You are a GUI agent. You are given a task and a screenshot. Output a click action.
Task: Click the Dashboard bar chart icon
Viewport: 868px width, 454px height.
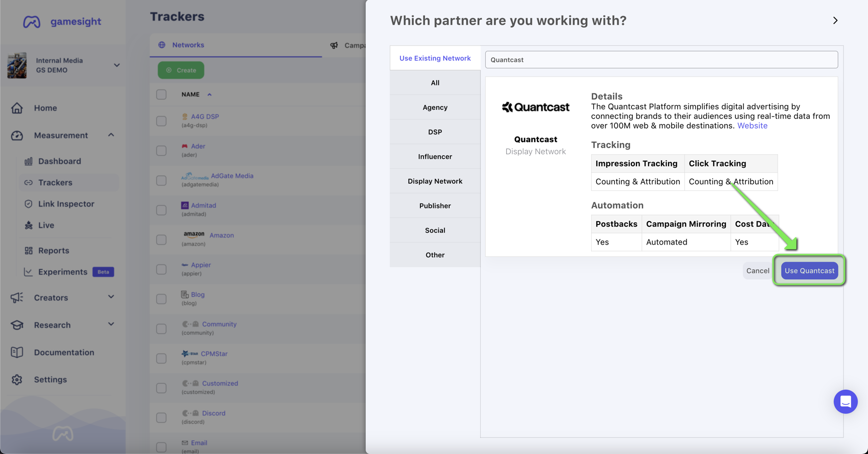coord(29,161)
